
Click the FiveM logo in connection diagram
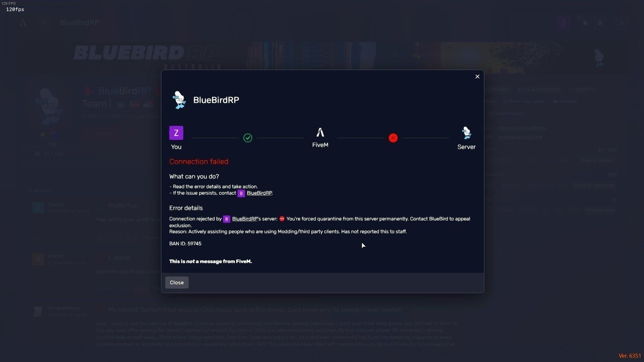click(320, 132)
